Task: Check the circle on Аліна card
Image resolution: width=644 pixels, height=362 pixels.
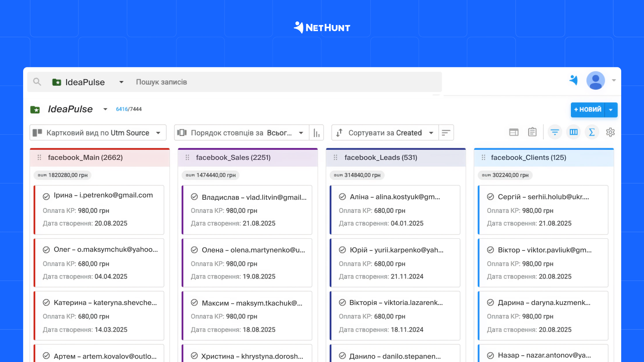Action: (342, 197)
